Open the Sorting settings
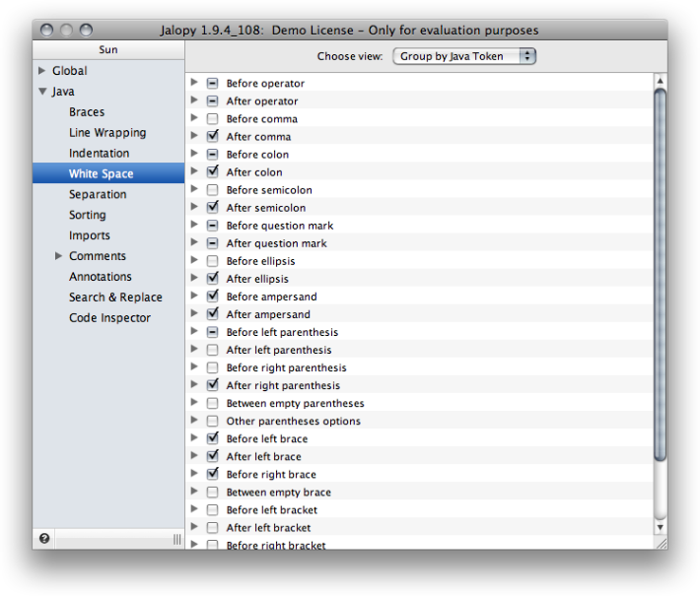The image size is (700, 596). pyautogui.click(x=88, y=215)
